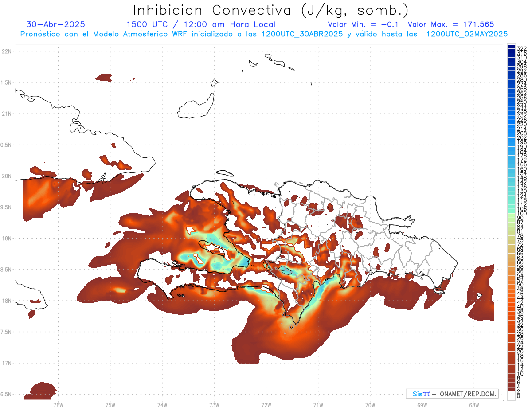The image size is (532, 411).
Task: Click the '19N' latitude label
Action: point(7,239)
